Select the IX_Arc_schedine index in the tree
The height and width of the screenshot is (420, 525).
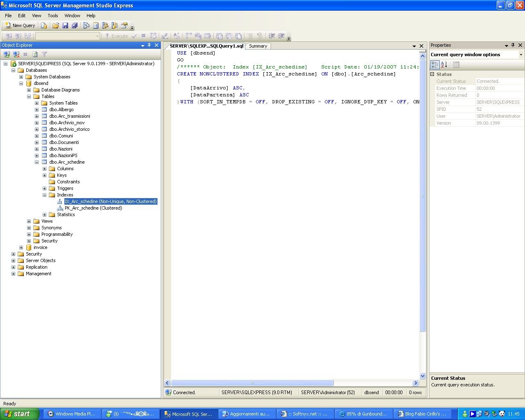[x=111, y=201]
